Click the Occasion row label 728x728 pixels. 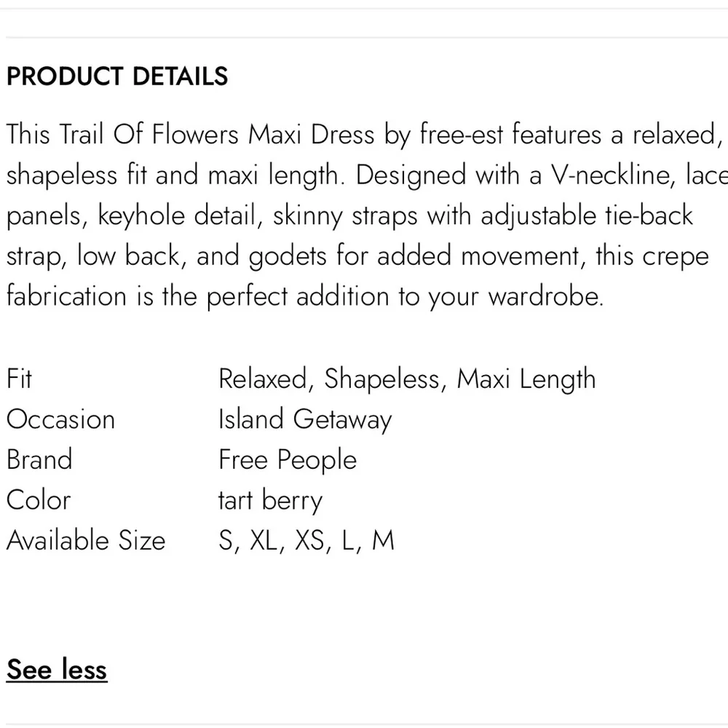pyautogui.click(x=60, y=419)
